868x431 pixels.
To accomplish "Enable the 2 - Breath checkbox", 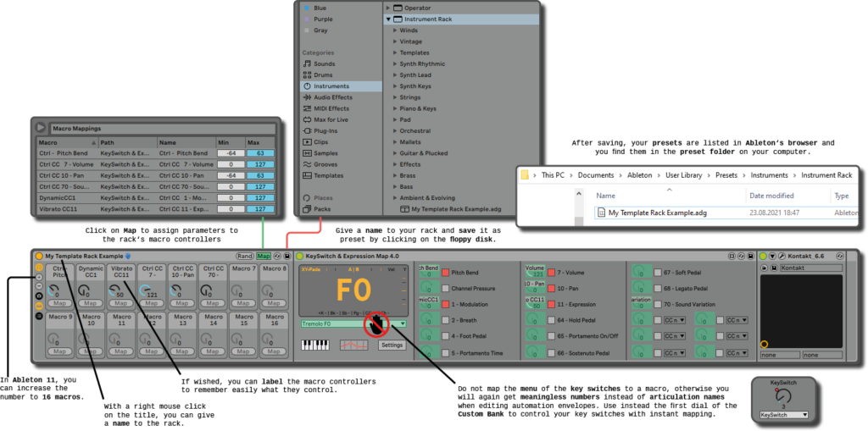I will [445, 320].
